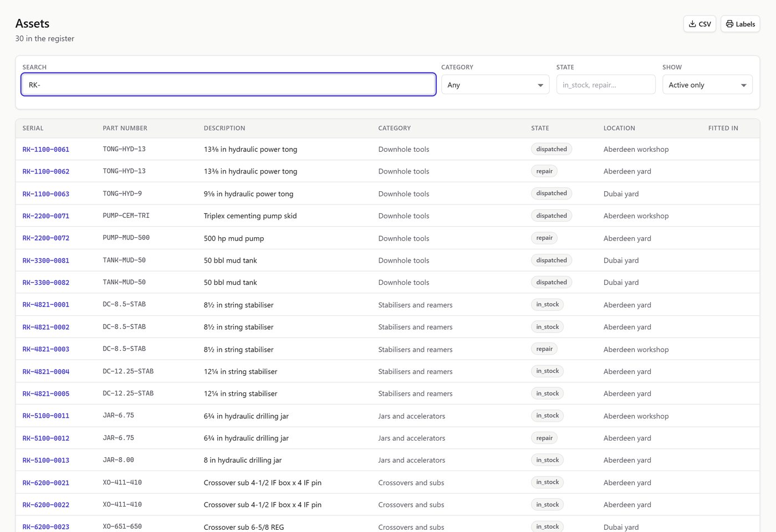Open asset RK-4821-0005
Screen dimensions: 776x532
[46, 393]
